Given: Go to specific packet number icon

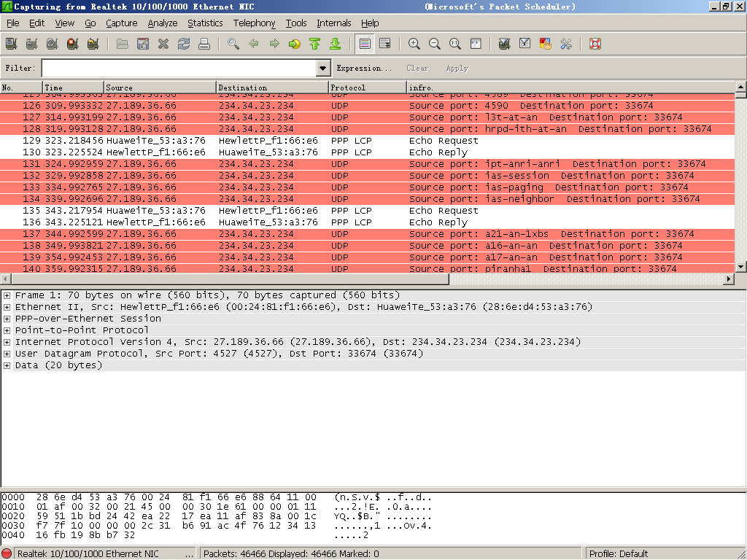Looking at the screenshot, I should (295, 44).
